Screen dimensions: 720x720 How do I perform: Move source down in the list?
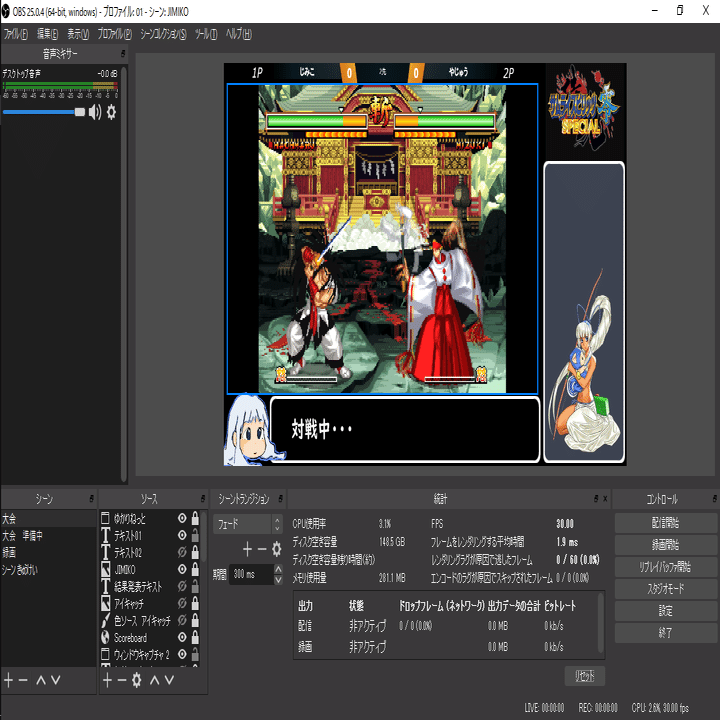click(x=169, y=680)
